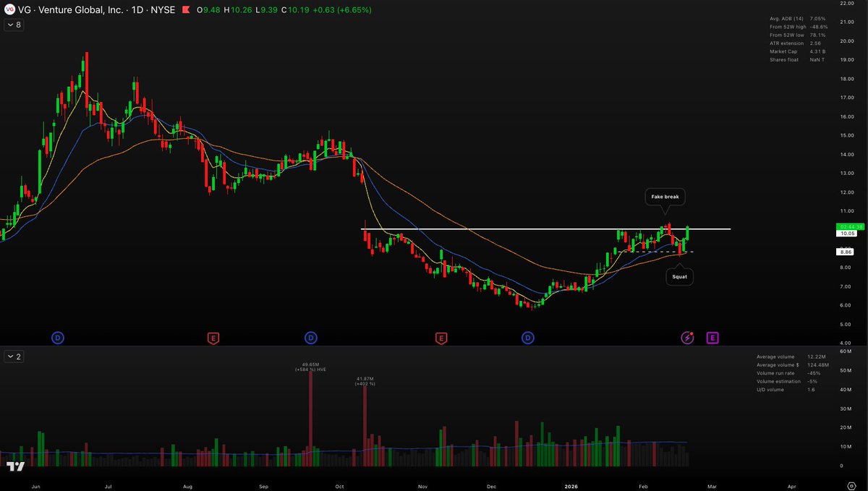Click the ATR extension stat
Screen dimensions: 868x491
(x=795, y=43)
